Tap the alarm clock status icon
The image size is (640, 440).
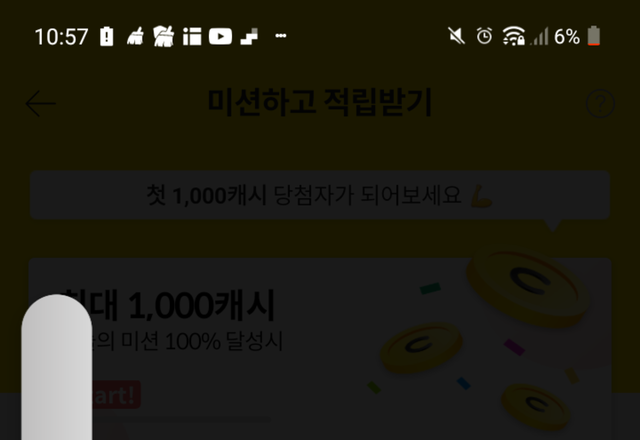[x=484, y=36]
